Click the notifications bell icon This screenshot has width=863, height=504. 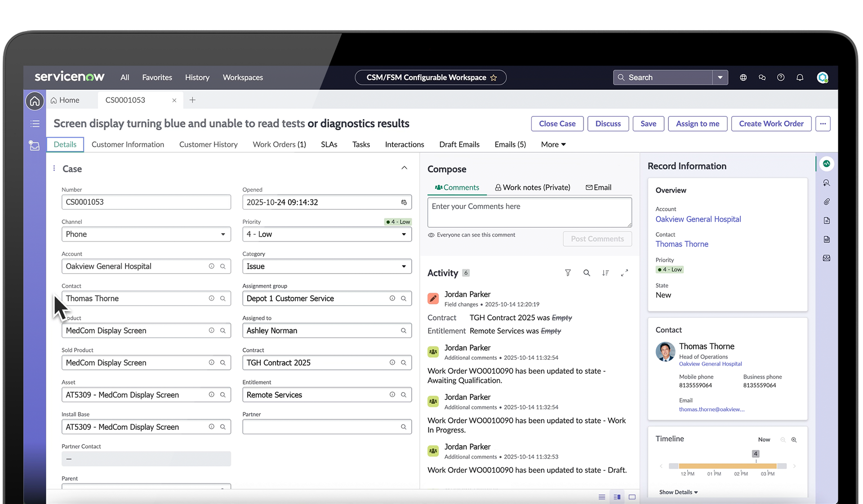click(800, 77)
